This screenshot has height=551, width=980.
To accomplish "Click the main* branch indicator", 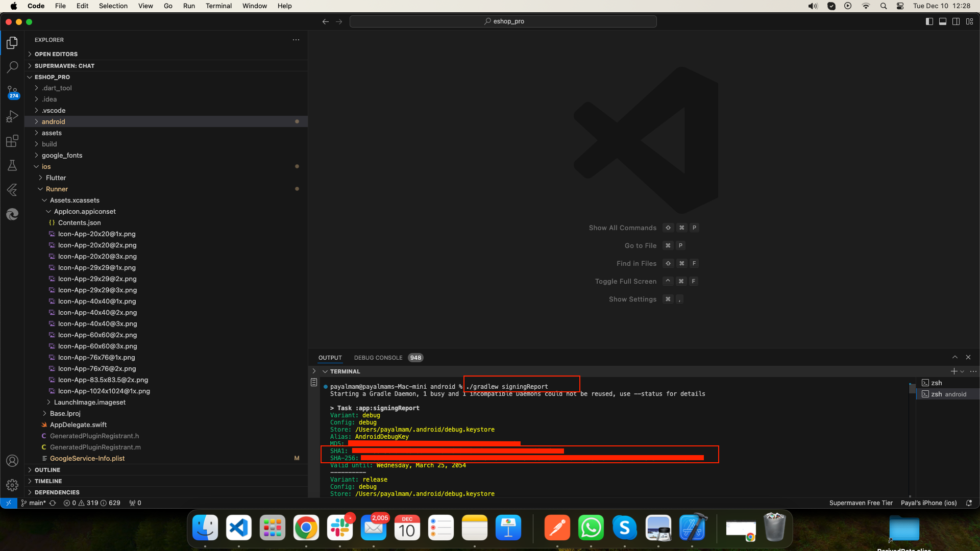I will [x=34, y=503].
